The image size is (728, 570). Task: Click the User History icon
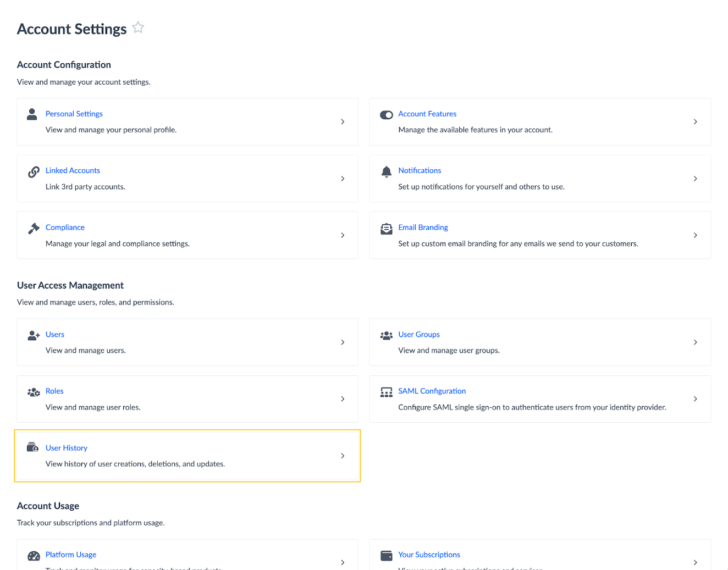(33, 447)
